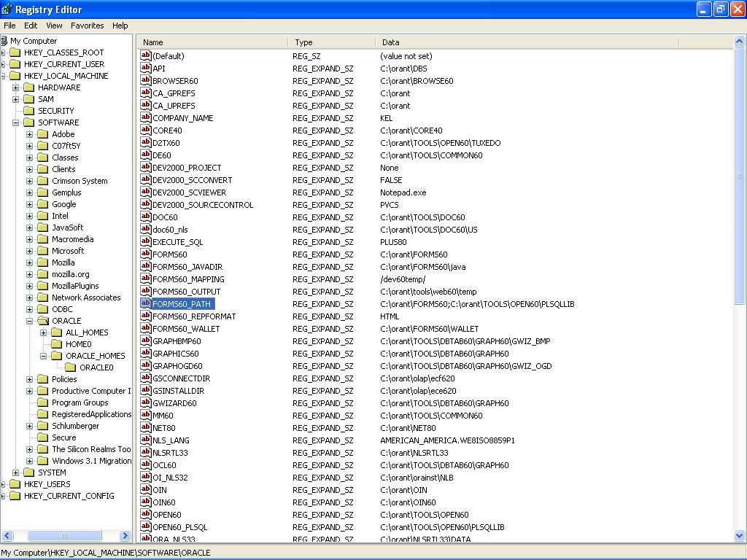Click the ORACLE0 folder icon
The image size is (747, 560).
pyautogui.click(x=71, y=367)
